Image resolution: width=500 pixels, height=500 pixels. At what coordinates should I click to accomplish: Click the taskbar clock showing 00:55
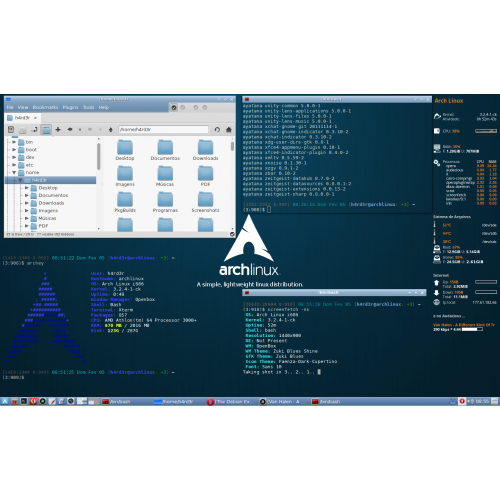[x=482, y=401]
